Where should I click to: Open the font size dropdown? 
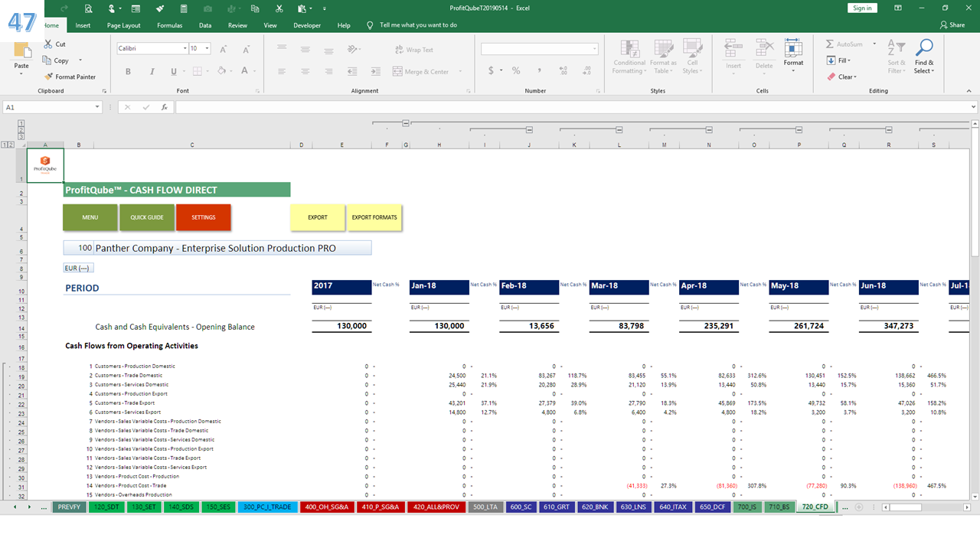point(208,48)
